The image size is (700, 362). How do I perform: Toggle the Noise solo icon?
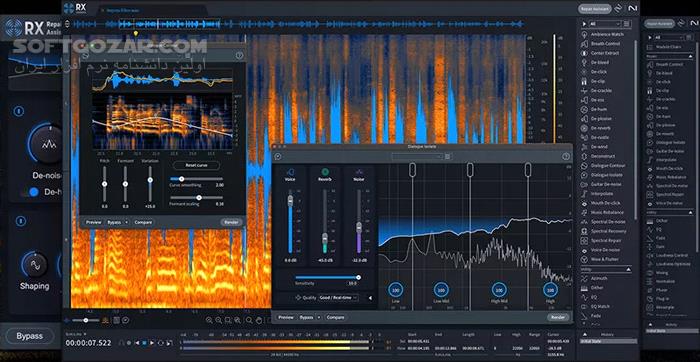[x=359, y=172]
